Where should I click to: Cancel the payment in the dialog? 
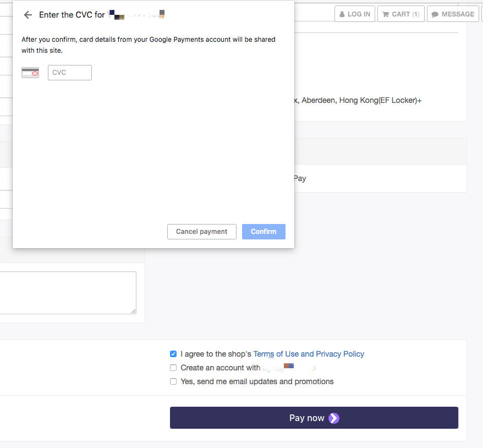click(x=202, y=232)
